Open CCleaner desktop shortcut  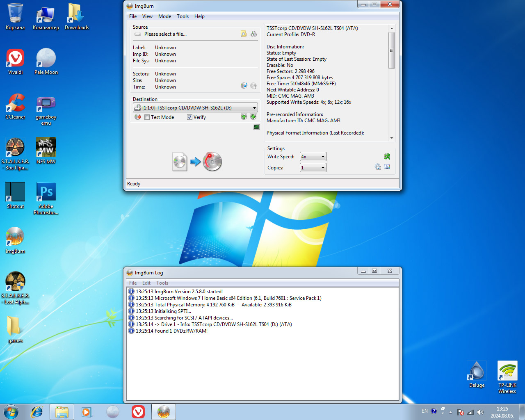click(x=15, y=106)
